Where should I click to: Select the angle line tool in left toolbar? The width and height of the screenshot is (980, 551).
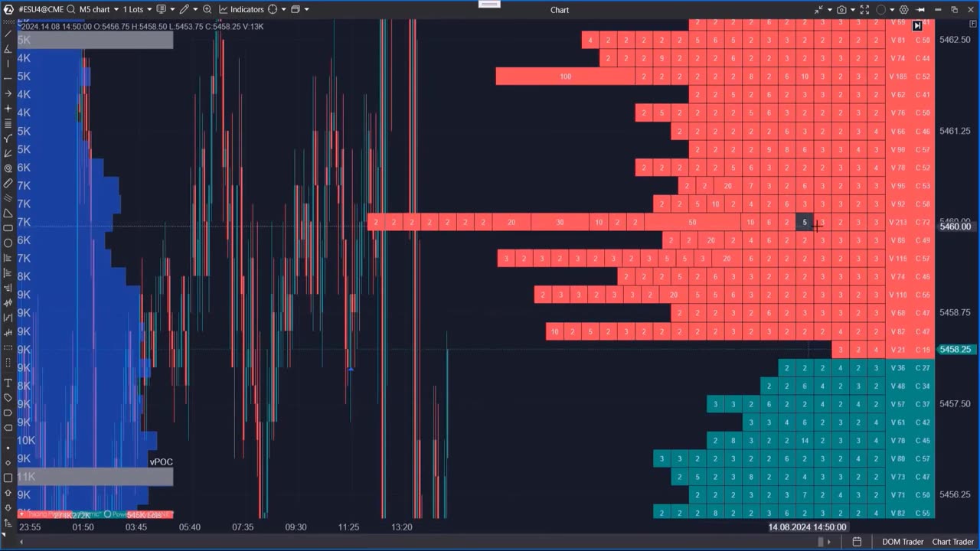pyautogui.click(x=8, y=48)
